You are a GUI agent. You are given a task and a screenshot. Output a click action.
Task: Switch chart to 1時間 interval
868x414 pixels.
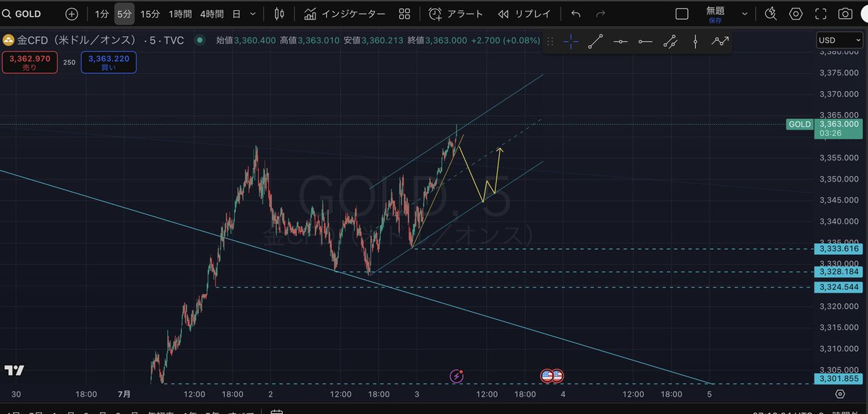[x=180, y=14]
